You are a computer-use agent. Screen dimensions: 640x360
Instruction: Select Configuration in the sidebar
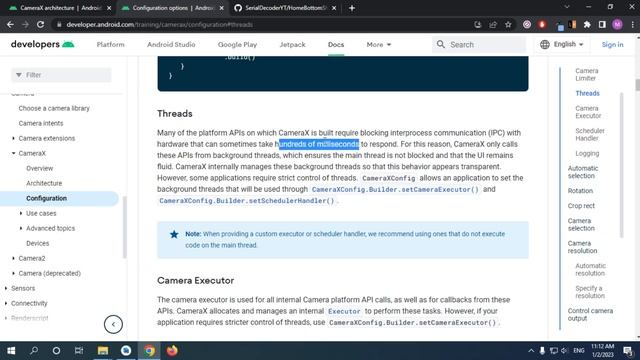[47, 198]
